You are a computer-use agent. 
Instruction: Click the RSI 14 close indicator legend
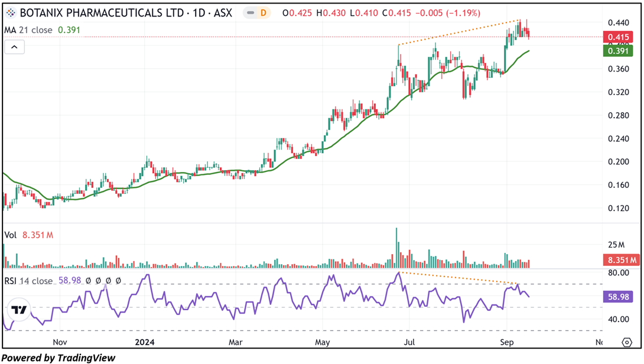pyautogui.click(x=28, y=281)
